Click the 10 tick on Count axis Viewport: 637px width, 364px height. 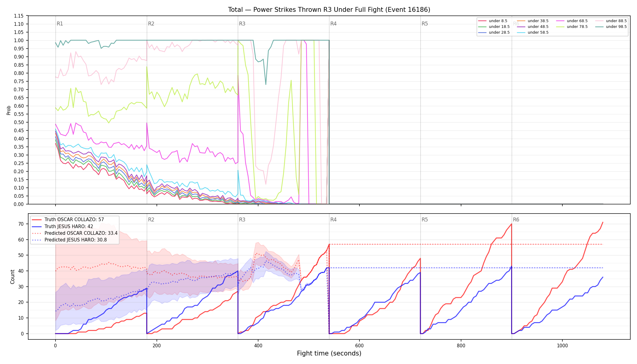coord(21,318)
